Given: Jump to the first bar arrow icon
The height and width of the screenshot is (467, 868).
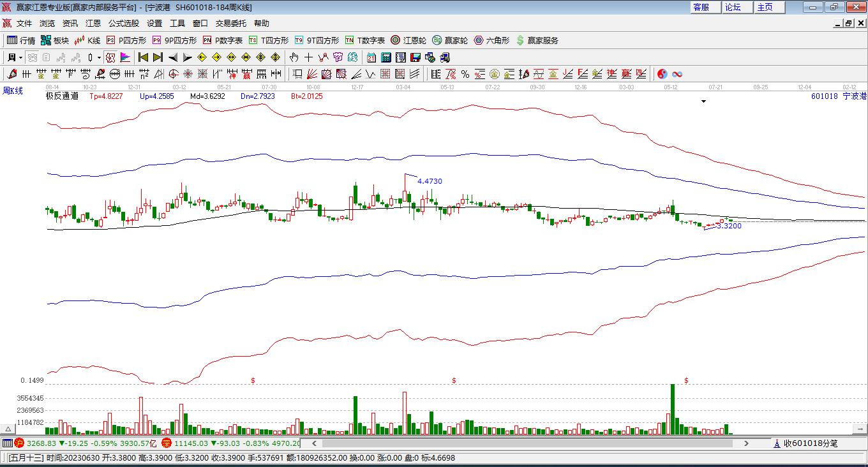Looking at the screenshot, I should point(143,57).
